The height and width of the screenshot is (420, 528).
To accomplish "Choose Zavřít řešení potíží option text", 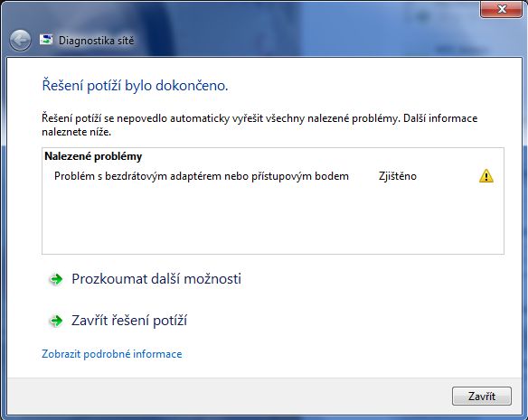I will point(129,321).
